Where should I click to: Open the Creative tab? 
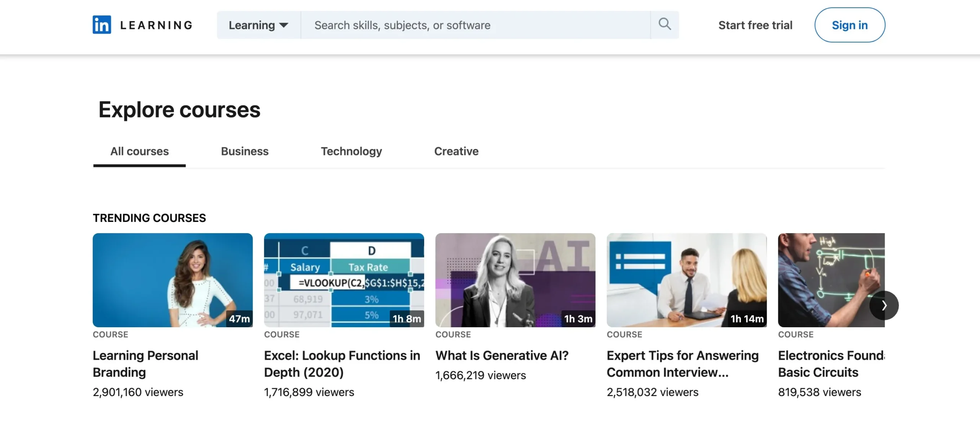(x=456, y=152)
